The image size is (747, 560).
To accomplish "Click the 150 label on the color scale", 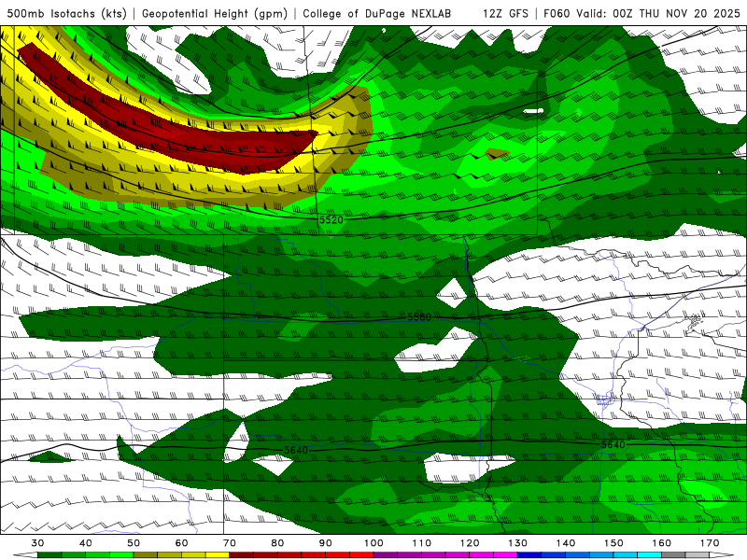I will click(x=613, y=543).
